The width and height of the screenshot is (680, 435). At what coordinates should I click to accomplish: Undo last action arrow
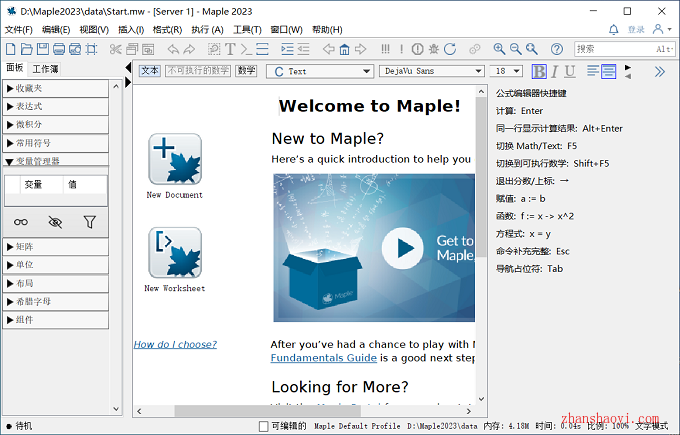(173, 49)
